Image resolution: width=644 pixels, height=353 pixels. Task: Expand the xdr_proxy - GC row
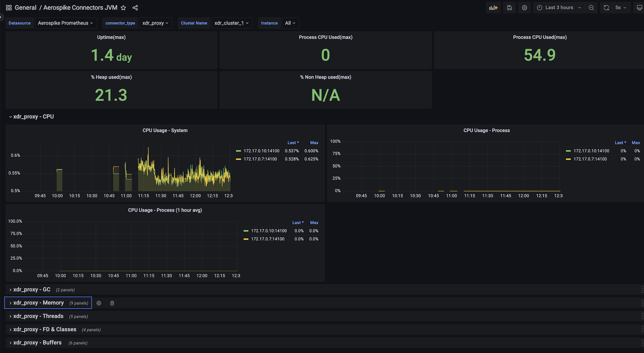32,290
